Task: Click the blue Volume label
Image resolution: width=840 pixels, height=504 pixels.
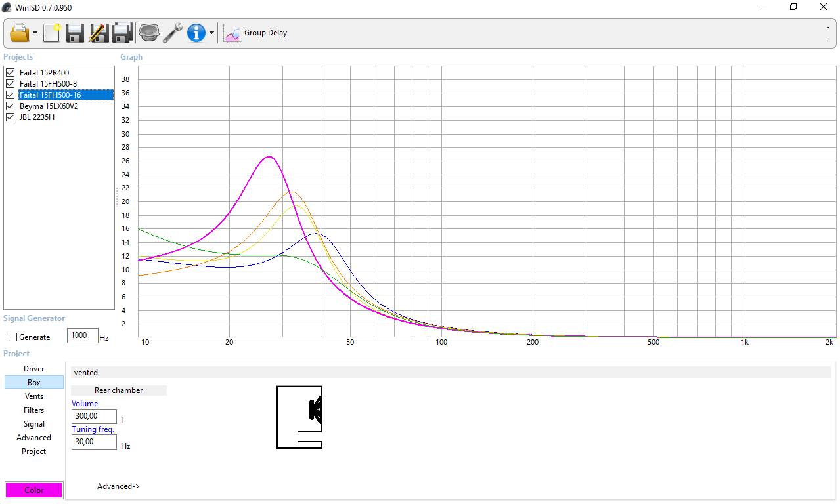Action: pyautogui.click(x=85, y=404)
